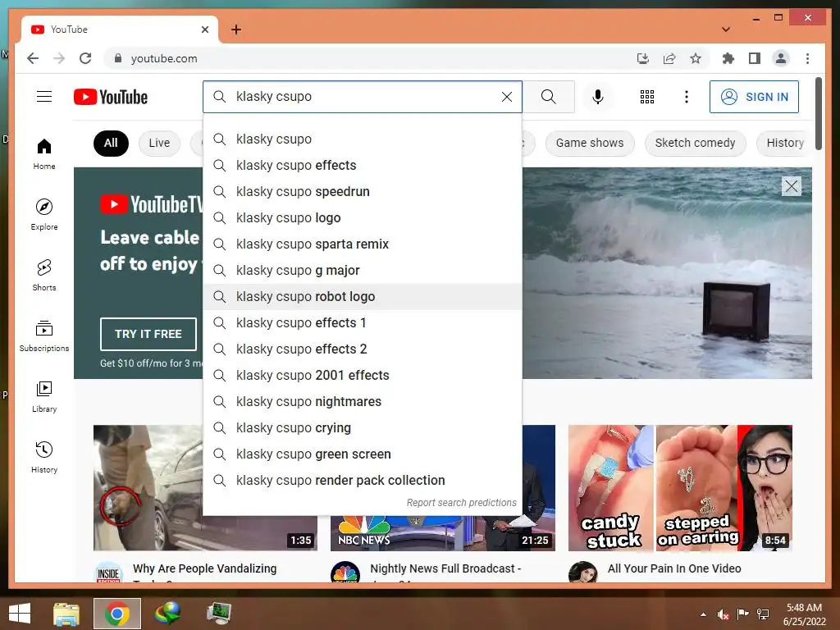
Task: Click Report search predictions link
Action: (461, 503)
